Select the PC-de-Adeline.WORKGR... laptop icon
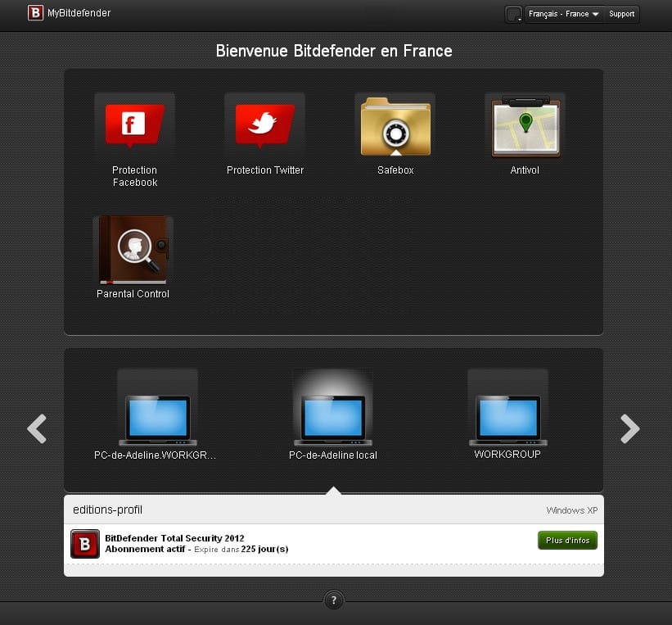 point(158,420)
